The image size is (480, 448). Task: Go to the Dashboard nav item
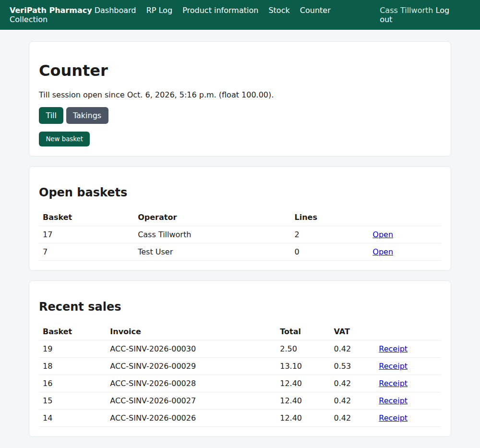click(x=115, y=10)
